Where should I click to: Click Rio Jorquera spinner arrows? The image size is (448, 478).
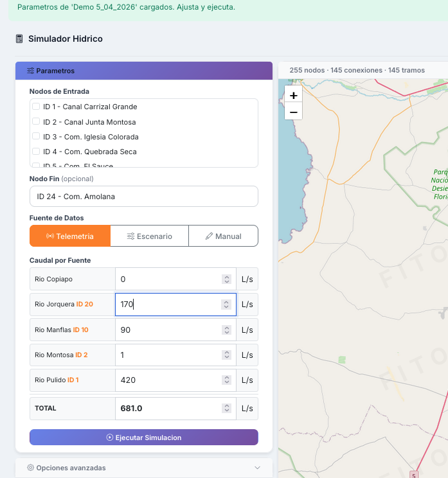226,305
